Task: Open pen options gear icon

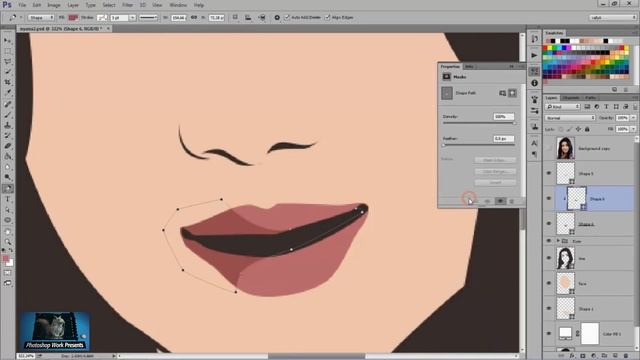Action: [x=277, y=18]
